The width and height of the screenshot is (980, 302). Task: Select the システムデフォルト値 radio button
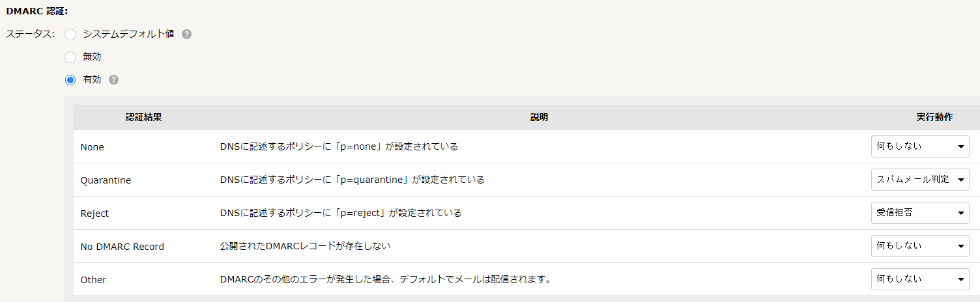(x=70, y=34)
